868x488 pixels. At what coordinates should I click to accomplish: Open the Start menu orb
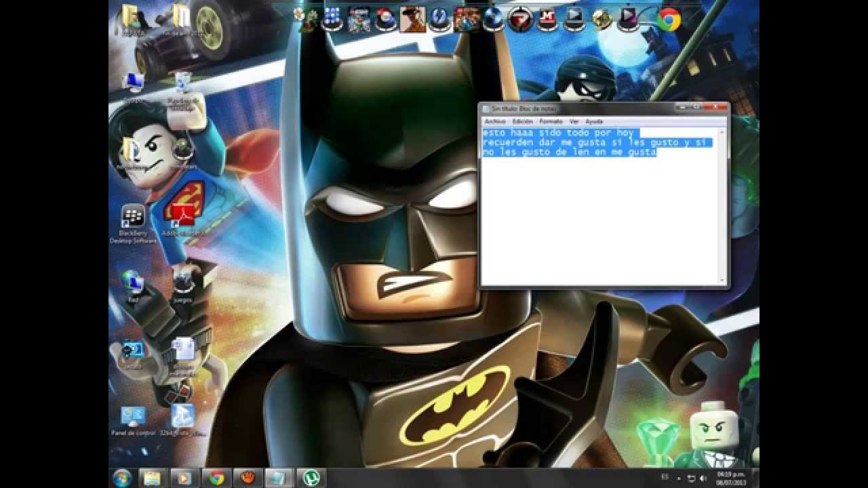pos(121,478)
